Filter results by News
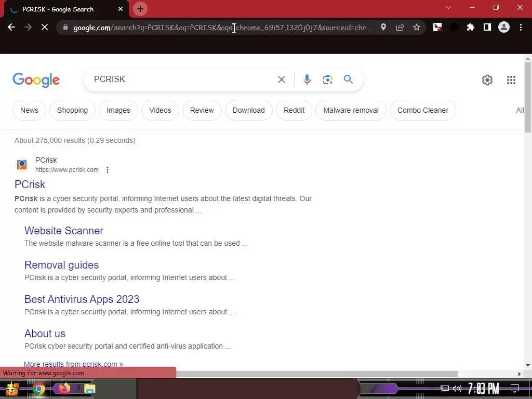The height and width of the screenshot is (399, 532). [x=29, y=110]
